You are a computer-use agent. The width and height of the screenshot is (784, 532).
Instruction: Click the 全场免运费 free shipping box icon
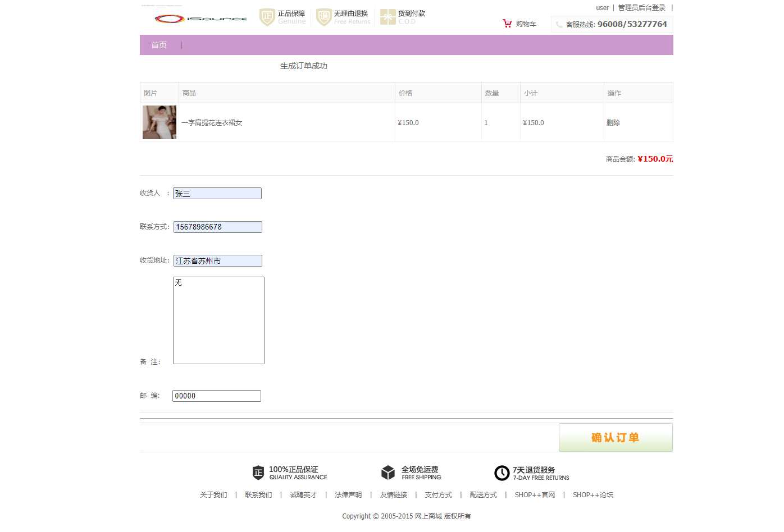pyautogui.click(x=388, y=473)
